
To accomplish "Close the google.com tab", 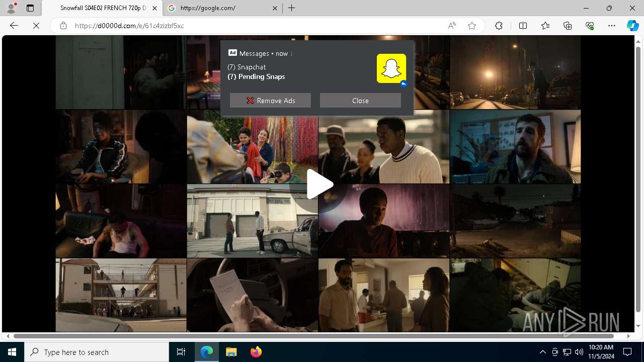I will pos(275,8).
